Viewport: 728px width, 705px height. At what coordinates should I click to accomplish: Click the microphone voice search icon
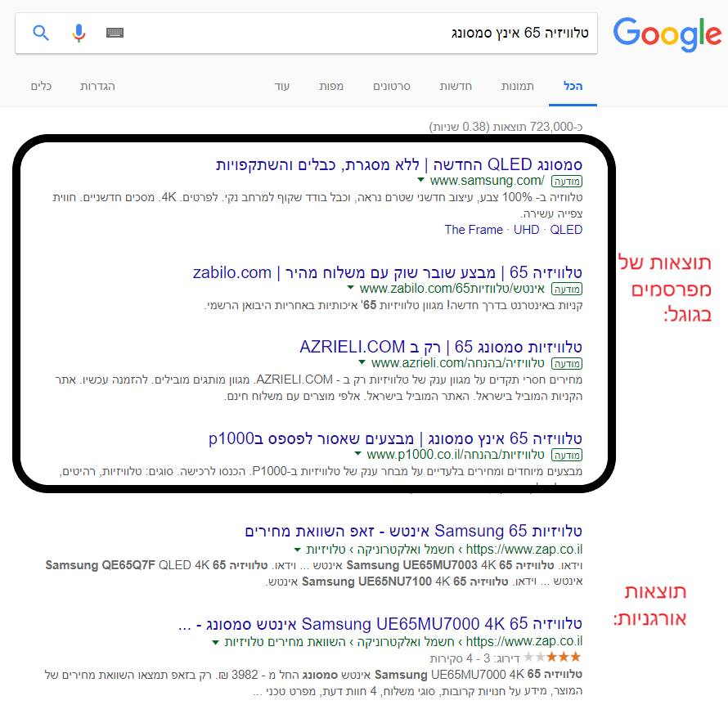(79, 33)
